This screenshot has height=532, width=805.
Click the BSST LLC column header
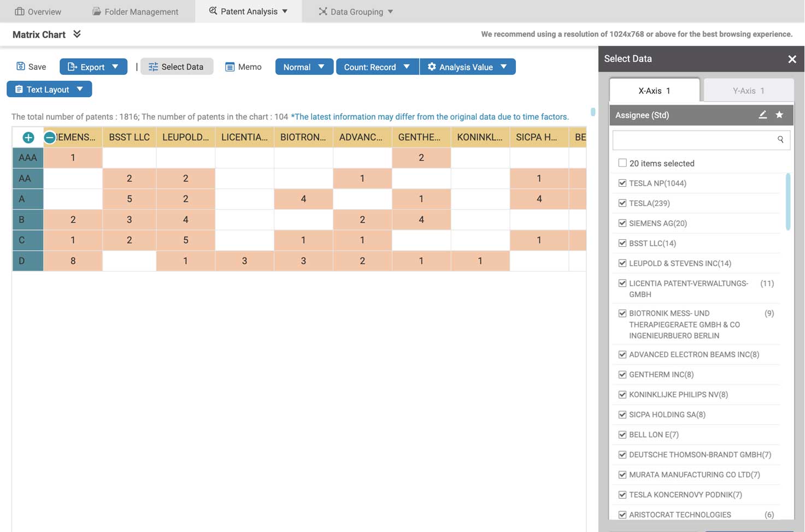130,137
